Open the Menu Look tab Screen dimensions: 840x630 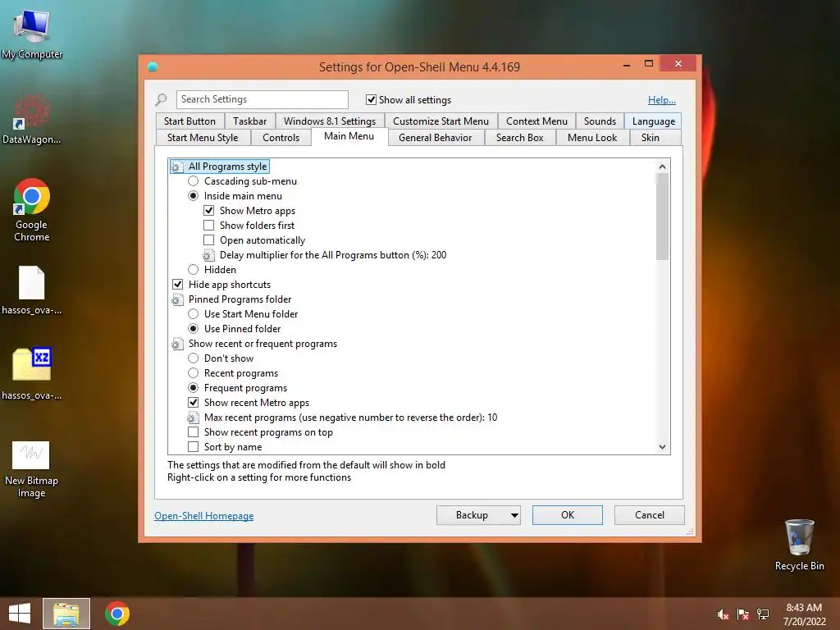(x=592, y=138)
